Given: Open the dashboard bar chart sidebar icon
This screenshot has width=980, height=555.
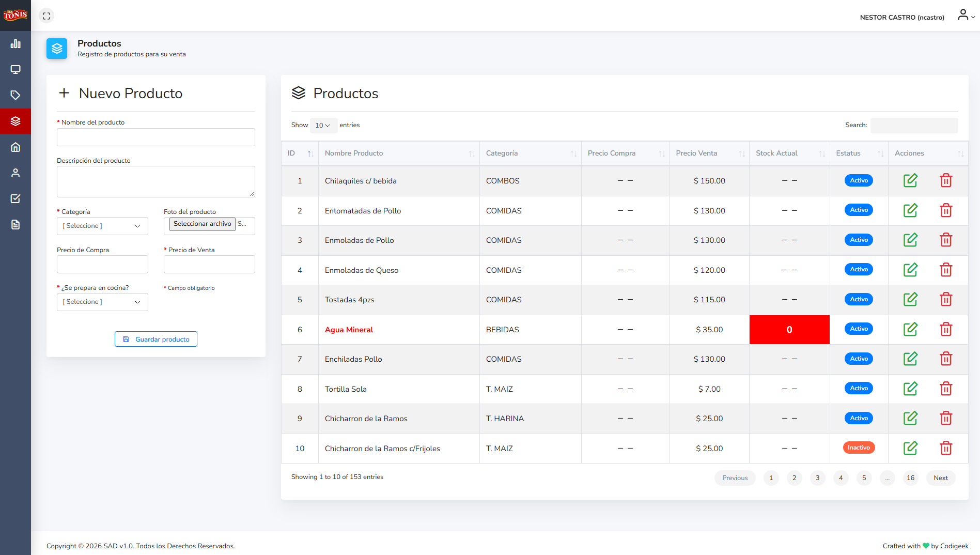Looking at the screenshot, I should 15,44.
